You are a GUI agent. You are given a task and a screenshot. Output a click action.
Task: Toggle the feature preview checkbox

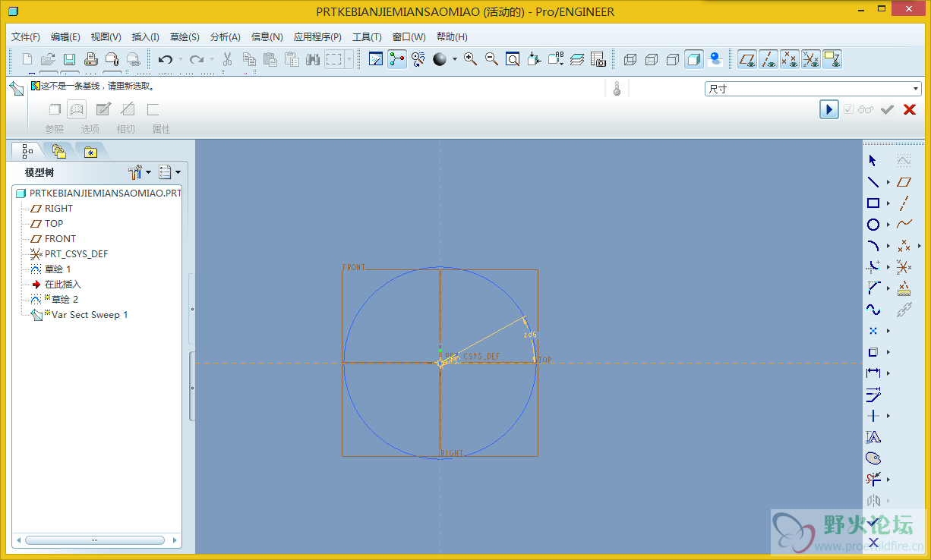[x=848, y=109]
